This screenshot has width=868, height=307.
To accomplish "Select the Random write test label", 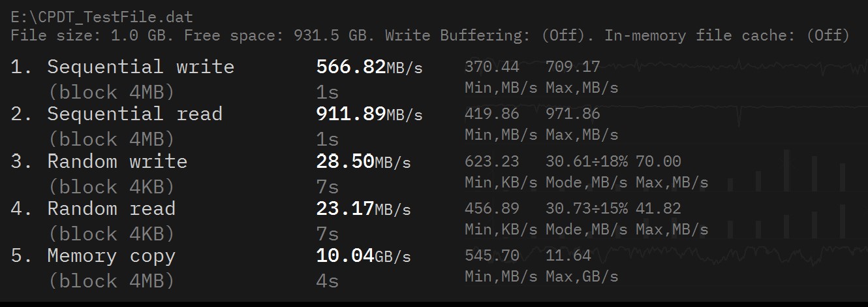I will [x=117, y=161].
